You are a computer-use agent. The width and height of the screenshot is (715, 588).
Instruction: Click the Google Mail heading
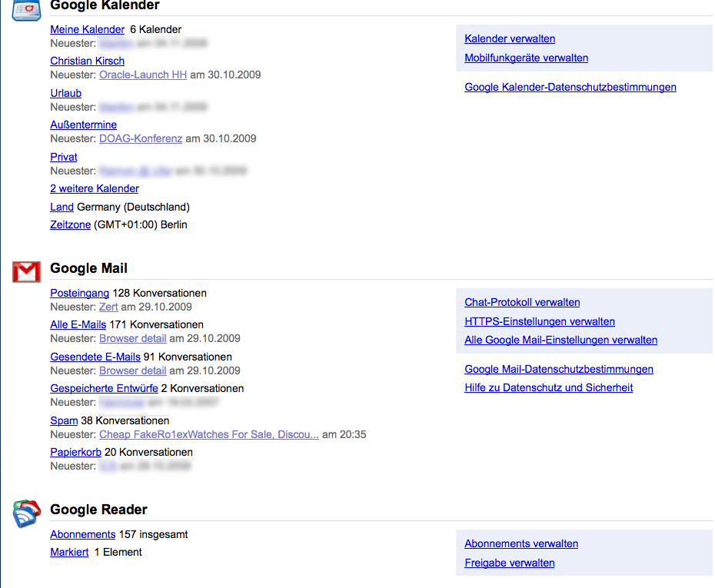(x=88, y=268)
